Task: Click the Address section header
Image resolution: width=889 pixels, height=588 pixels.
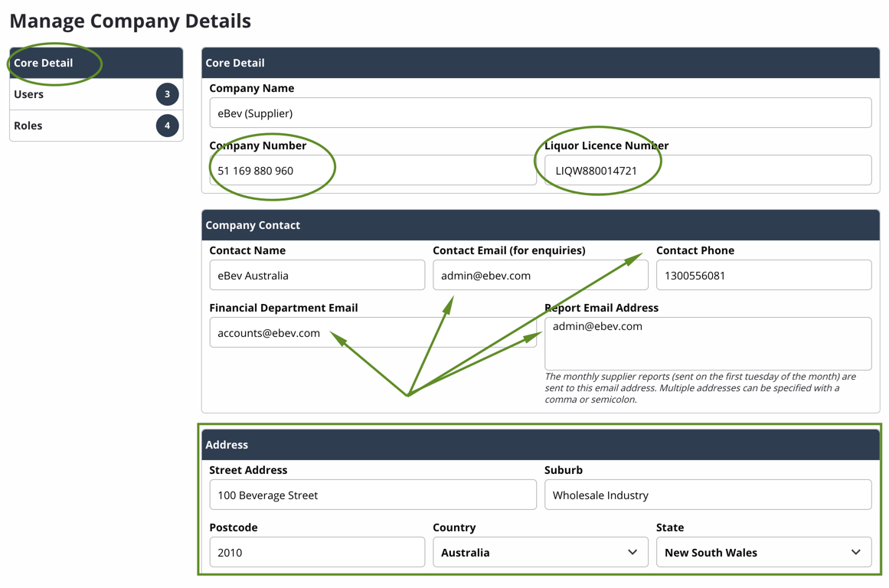Action: click(541, 445)
